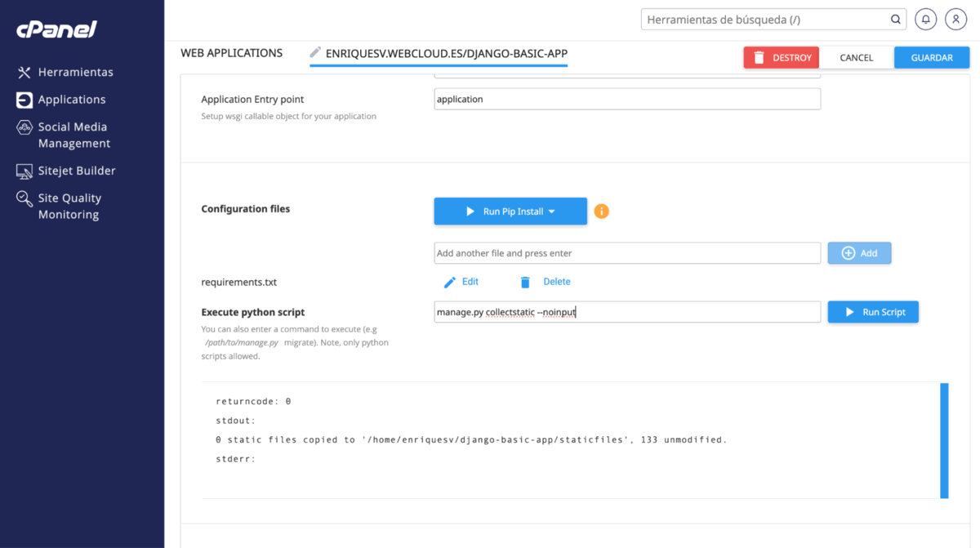Edit requirements.txt via Edit link

coord(470,281)
